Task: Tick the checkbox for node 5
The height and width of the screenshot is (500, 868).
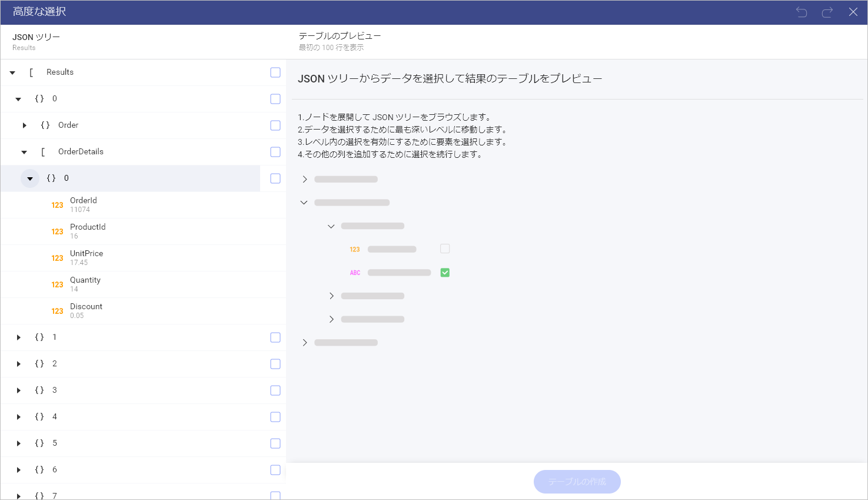Action: 275,443
